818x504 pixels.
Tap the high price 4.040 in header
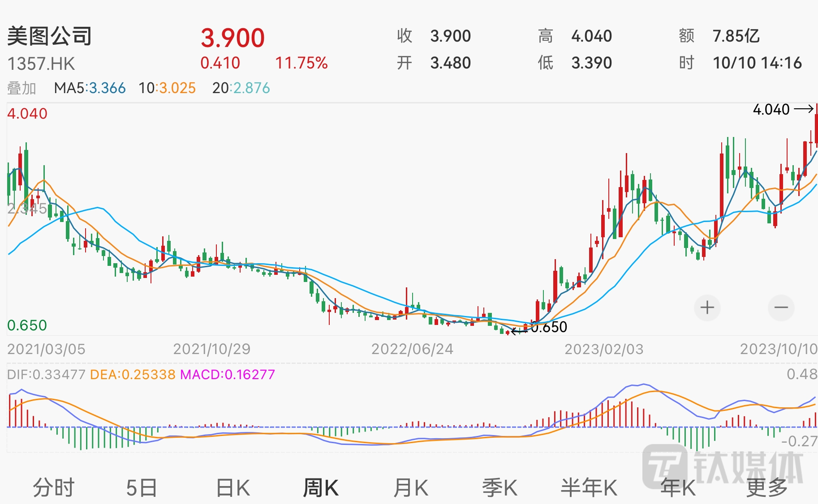coord(592,36)
